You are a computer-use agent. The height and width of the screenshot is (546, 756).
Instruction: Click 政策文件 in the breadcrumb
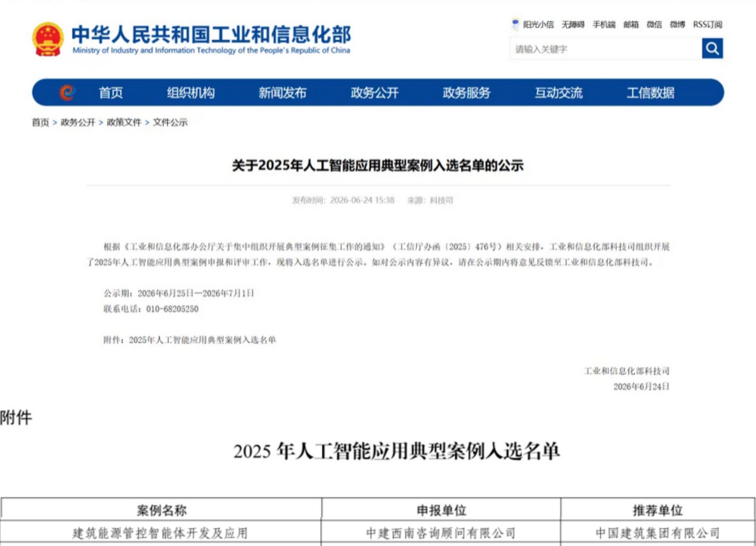(124, 122)
